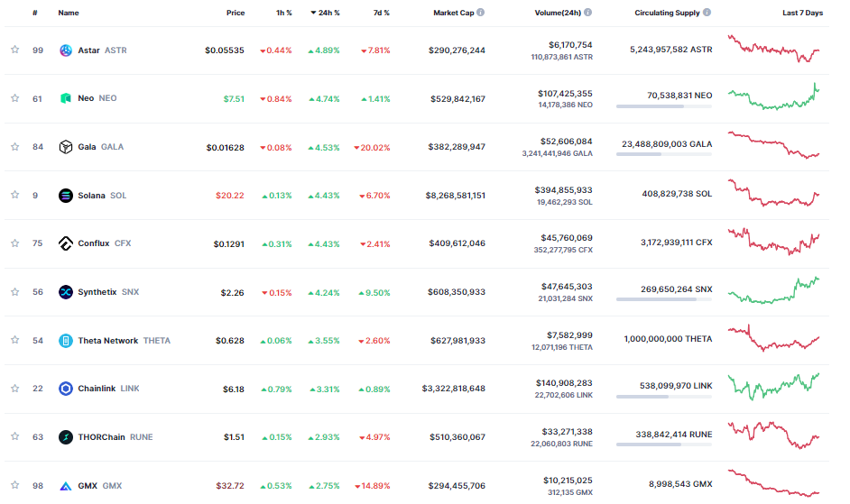Click Neo circulating supply progress bar
Image resolution: width=850 pixels, height=504 pixels.
pyautogui.click(x=663, y=106)
